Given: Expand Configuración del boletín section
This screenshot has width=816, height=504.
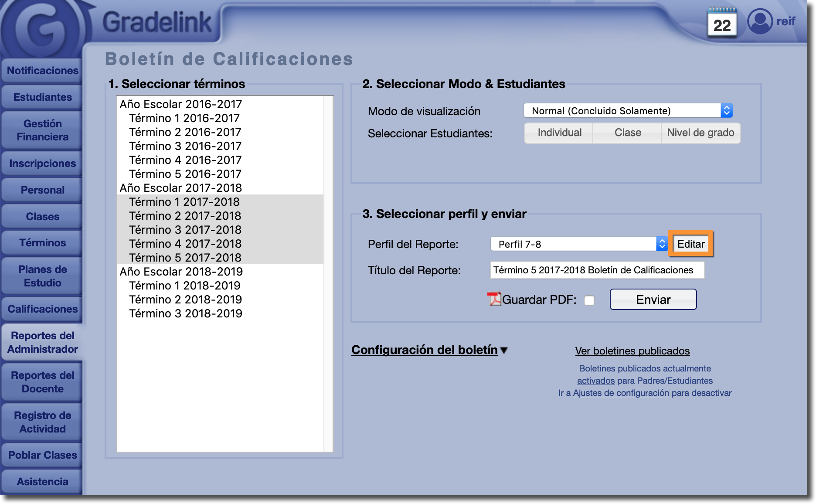Looking at the screenshot, I should point(429,350).
